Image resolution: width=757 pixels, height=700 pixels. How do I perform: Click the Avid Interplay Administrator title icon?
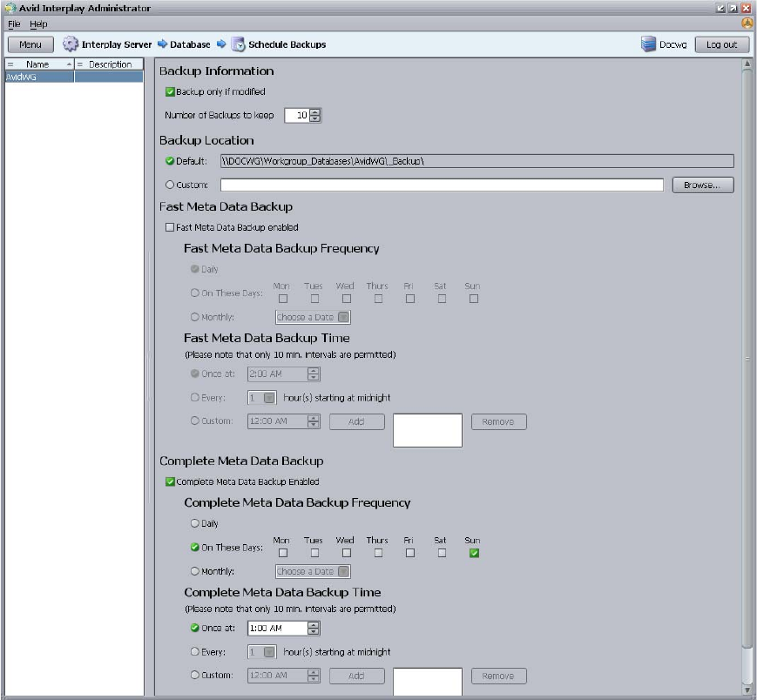[x=10, y=8]
